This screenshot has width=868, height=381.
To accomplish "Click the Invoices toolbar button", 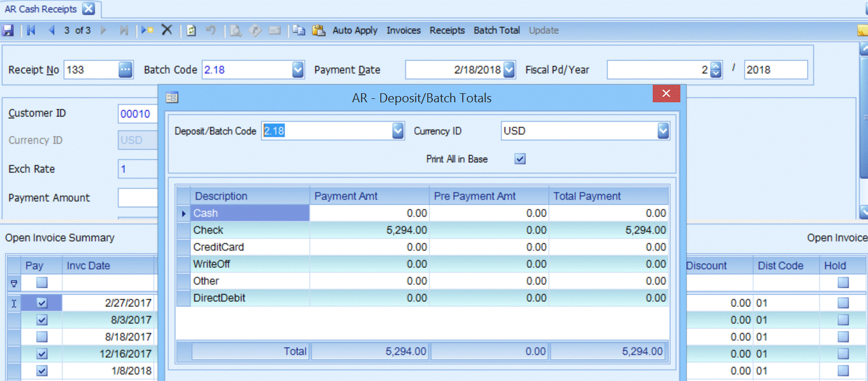I will (403, 31).
